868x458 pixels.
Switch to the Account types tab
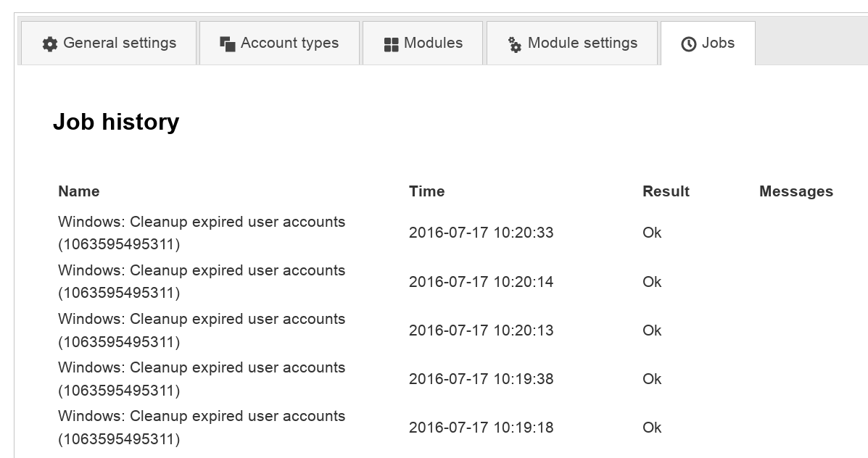point(289,43)
